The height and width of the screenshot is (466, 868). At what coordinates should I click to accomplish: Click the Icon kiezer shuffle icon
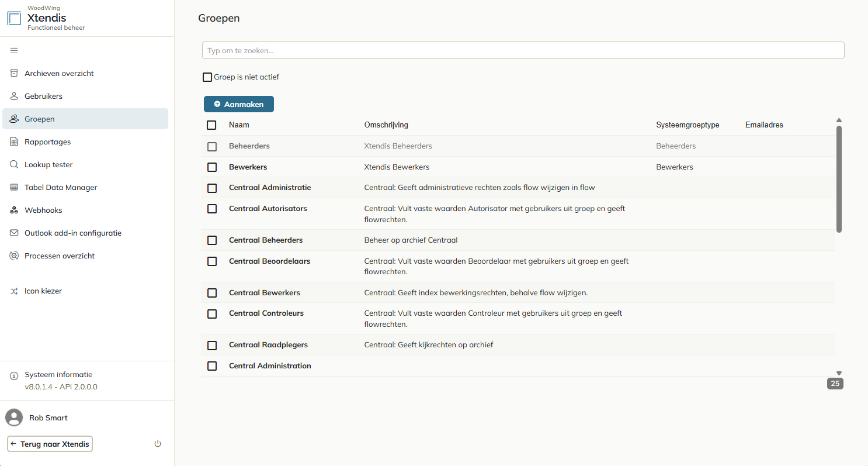pyautogui.click(x=14, y=291)
